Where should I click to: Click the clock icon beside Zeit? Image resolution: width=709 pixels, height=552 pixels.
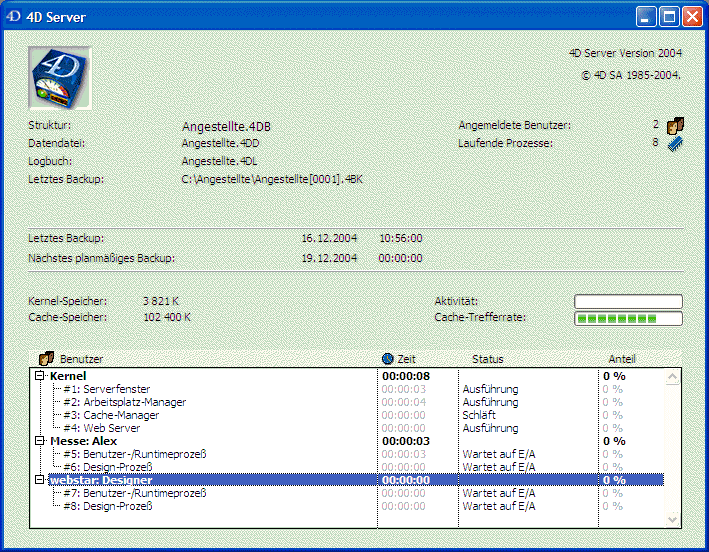388,358
